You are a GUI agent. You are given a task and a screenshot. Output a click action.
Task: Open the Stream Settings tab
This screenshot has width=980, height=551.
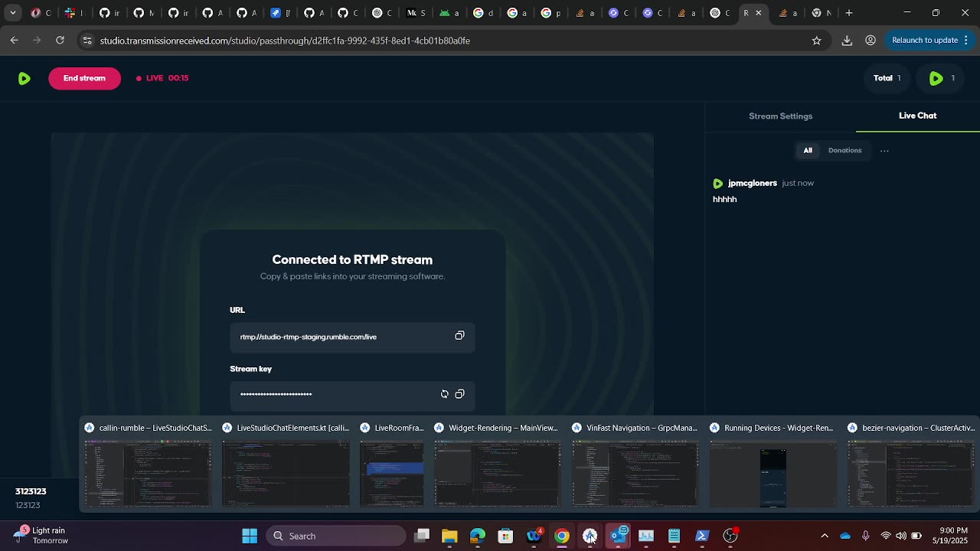(x=780, y=116)
